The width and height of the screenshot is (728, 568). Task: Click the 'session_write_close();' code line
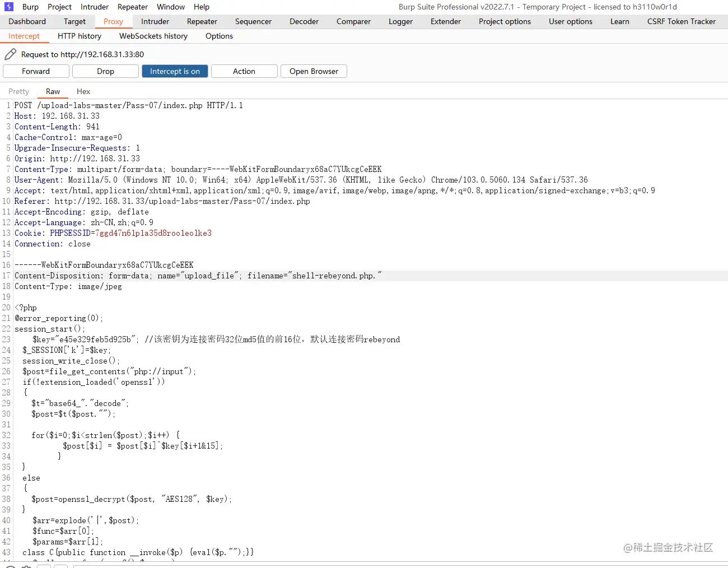(x=71, y=361)
